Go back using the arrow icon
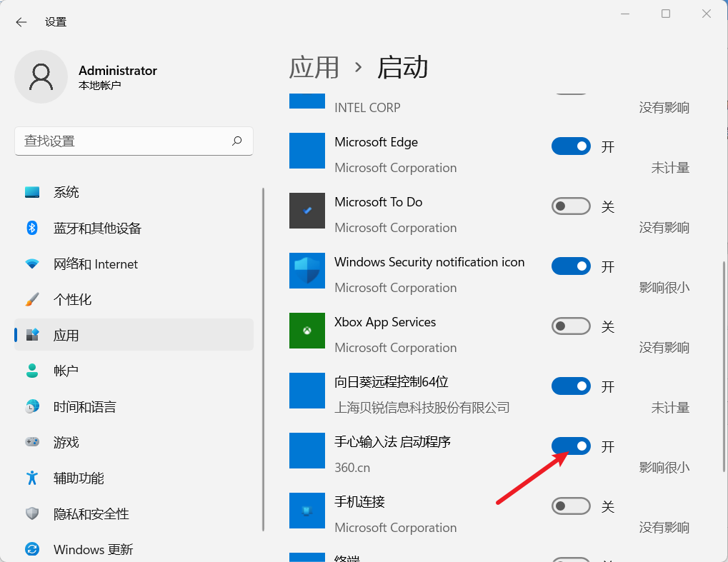The image size is (728, 562). pyautogui.click(x=21, y=22)
